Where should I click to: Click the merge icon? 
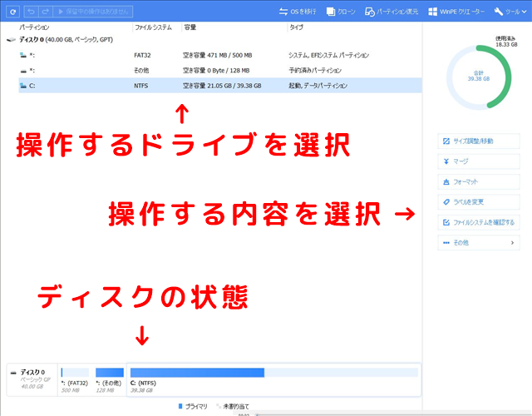click(x=446, y=161)
